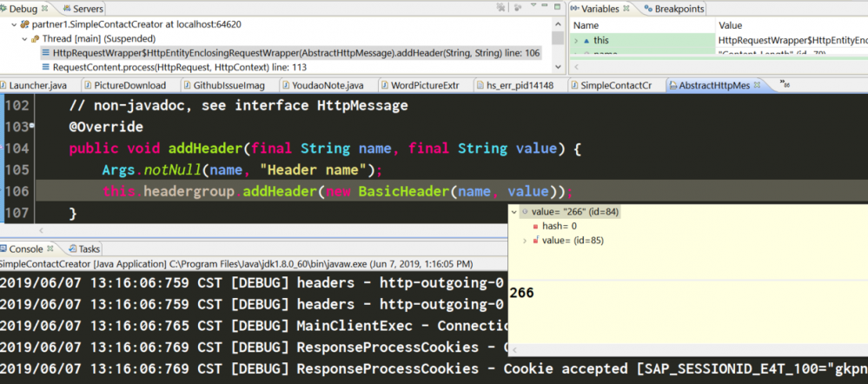
Task: Click the hover popup horizontal scroll arrow
Action: [x=514, y=351]
